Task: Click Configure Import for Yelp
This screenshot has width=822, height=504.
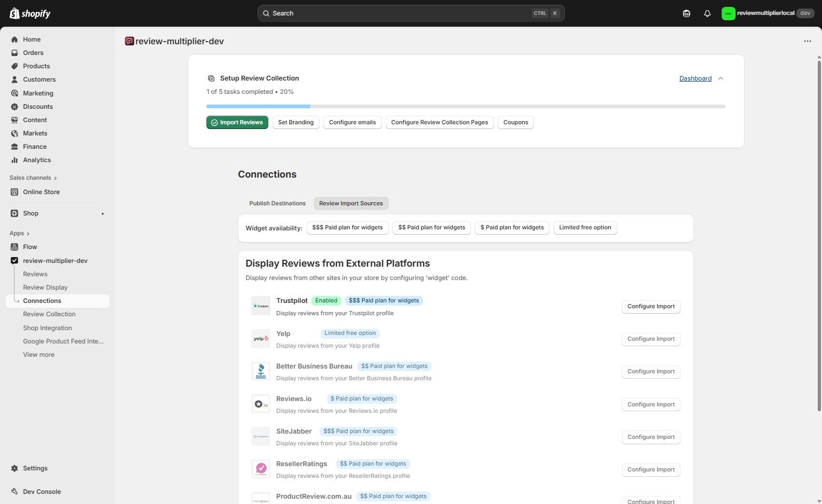Action: tap(651, 339)
